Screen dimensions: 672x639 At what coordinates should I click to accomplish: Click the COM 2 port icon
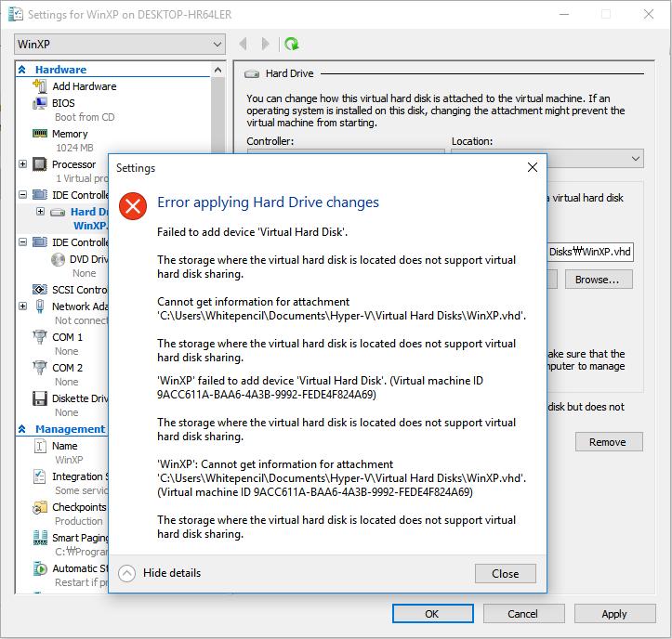(x=40, y=368)
